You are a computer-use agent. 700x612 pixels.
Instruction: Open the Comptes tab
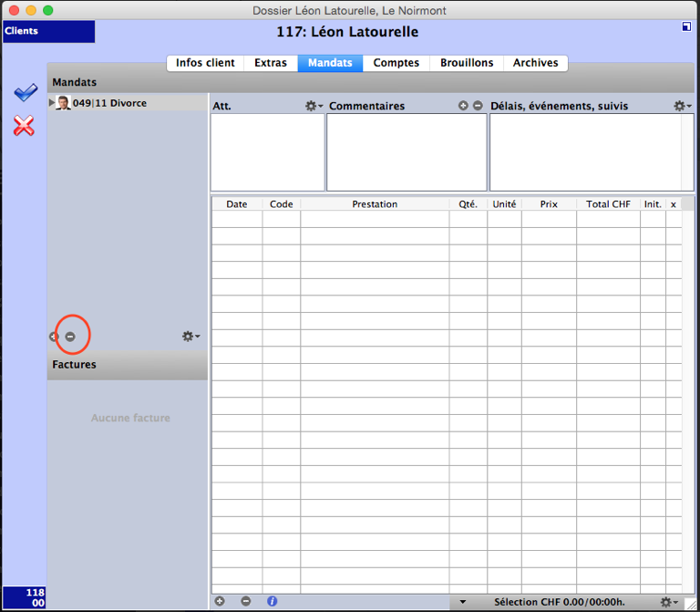(x=396, y=63)
